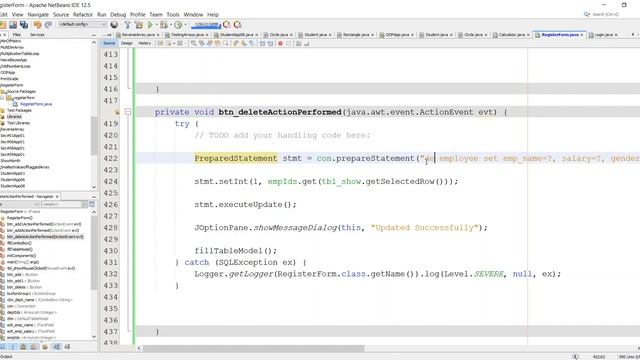This screenshot has width=640, height=360.
Task: Click the Save All toolbar icon
Action: click(24, 25)
